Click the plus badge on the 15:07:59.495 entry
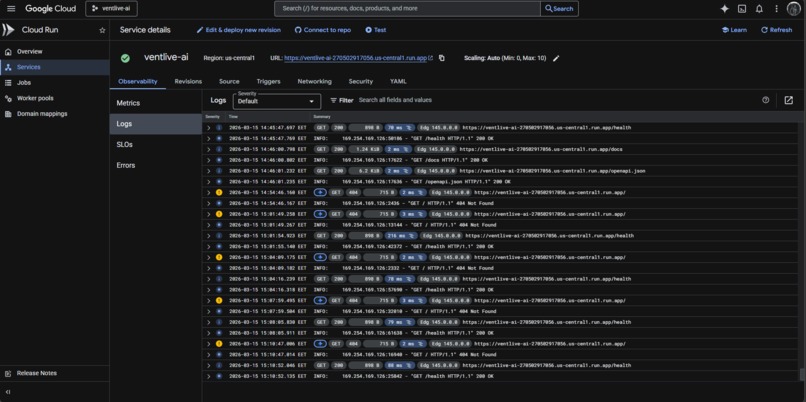Viewport: 806px width, 402px height. click(x=320, y=301)
